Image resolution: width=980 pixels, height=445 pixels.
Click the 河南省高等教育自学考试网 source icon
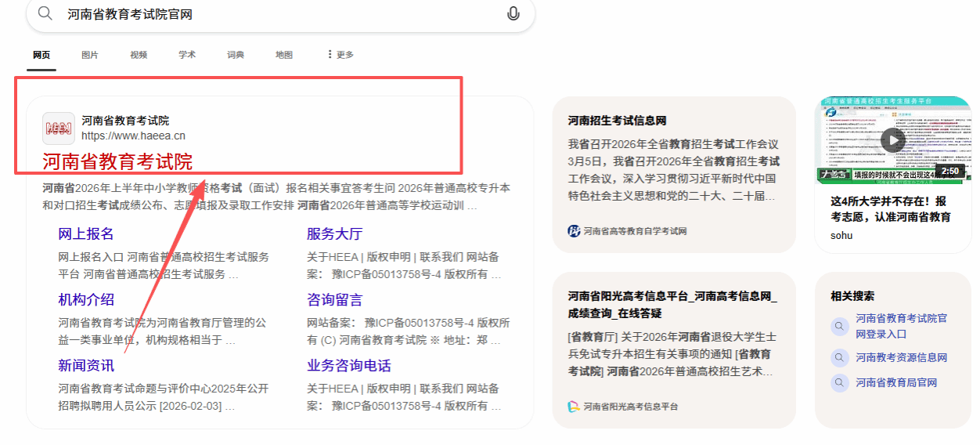pyautogui.click(x=575, y=231)
